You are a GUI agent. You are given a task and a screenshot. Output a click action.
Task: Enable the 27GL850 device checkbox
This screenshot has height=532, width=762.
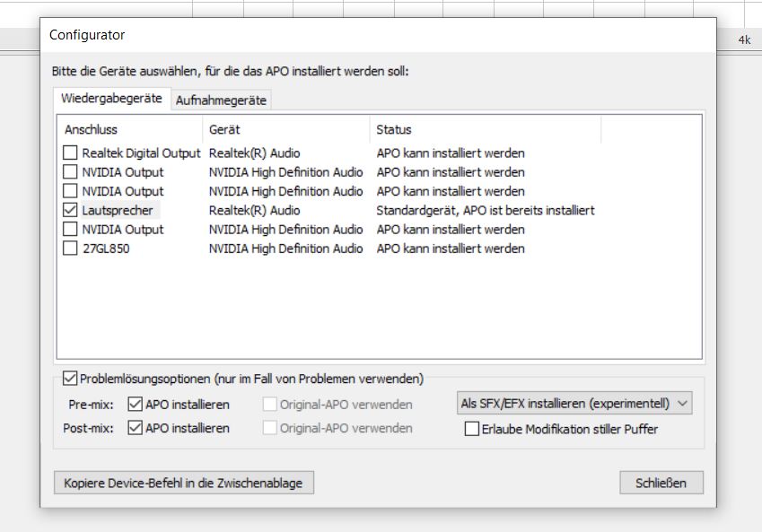coord(70,249)
